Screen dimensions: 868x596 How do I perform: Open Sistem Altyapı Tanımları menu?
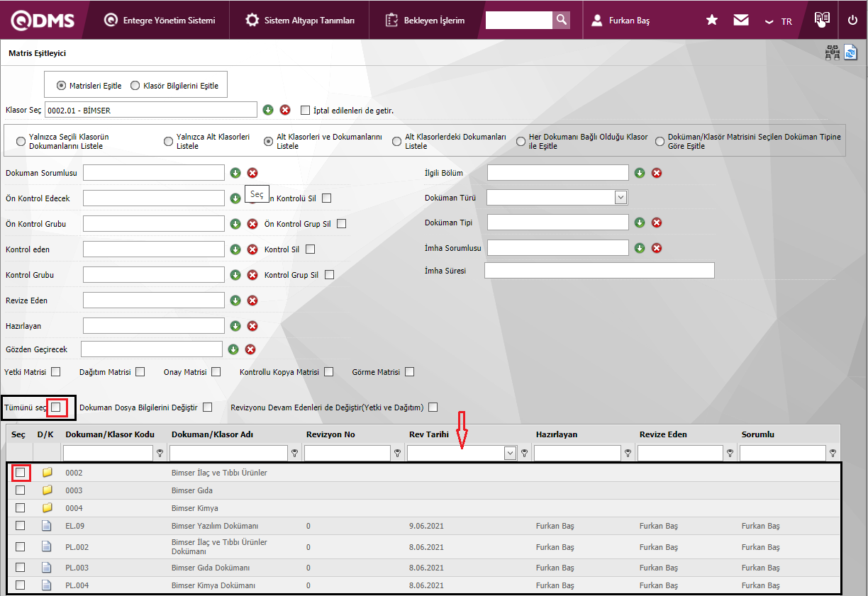(x=301, y=21)
